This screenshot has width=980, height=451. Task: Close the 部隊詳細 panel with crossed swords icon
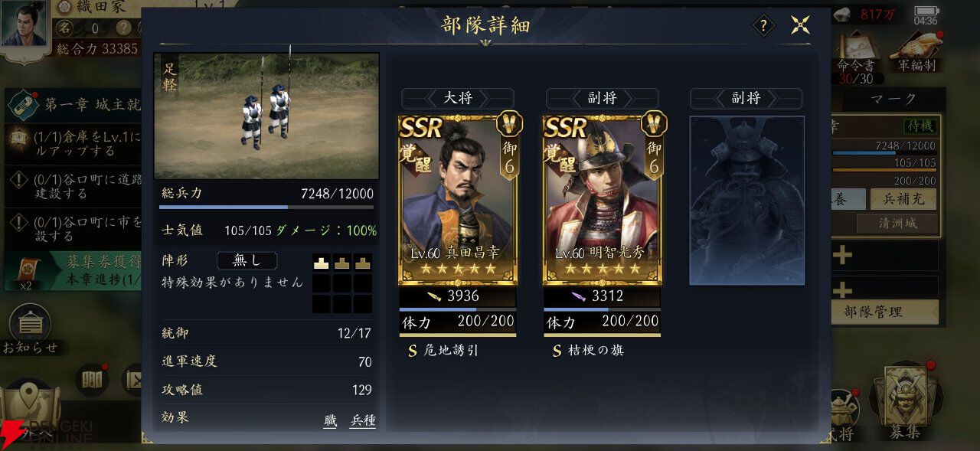click(801, 25)
